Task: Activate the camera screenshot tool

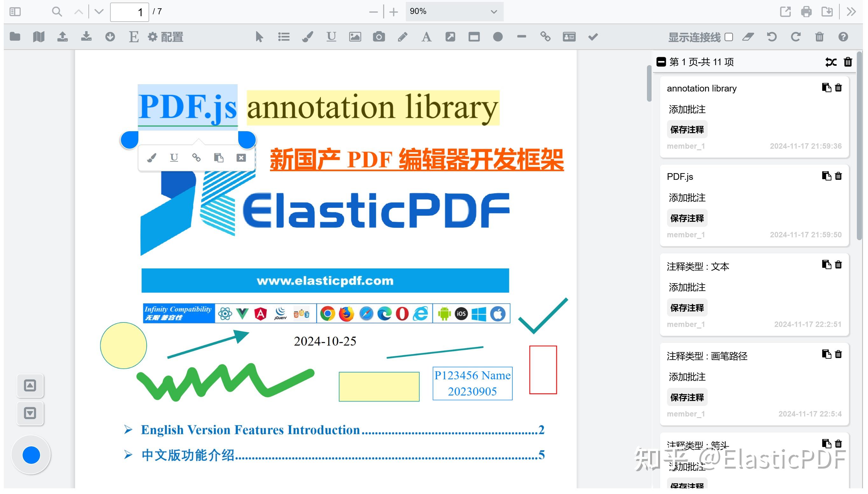Action: [379, 37]
